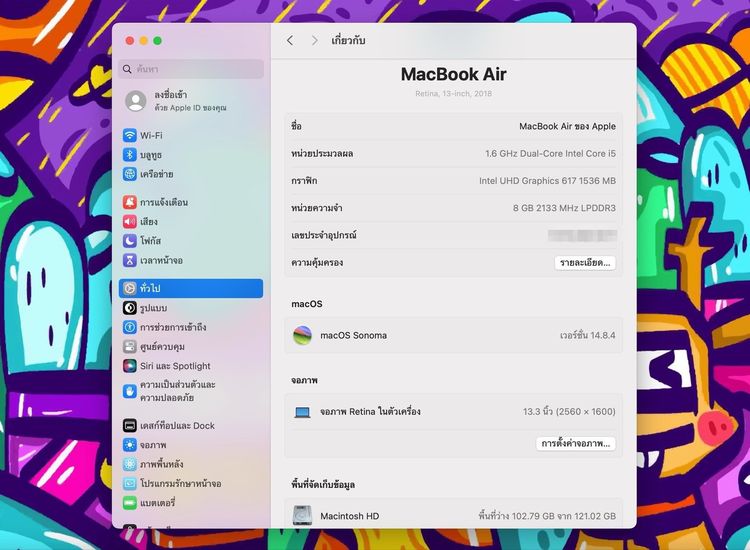Click the macOS Sonoma logo icon

click(302, 335)
